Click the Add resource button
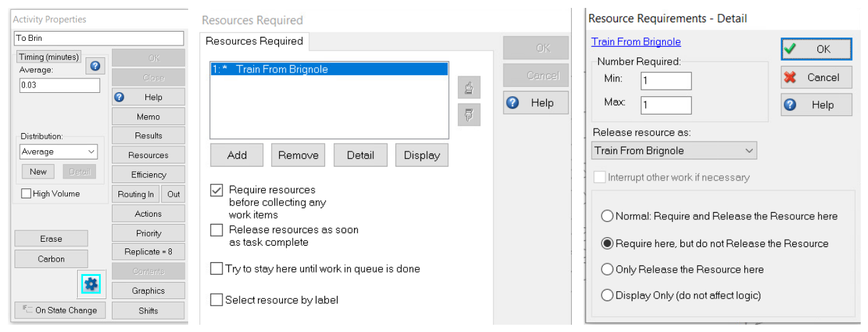The height and width of the screenshot is (332, 868). pos(237,155)
